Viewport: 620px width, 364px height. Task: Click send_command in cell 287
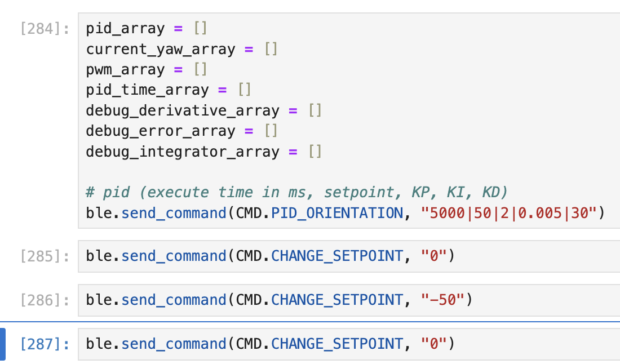point(174,344)
